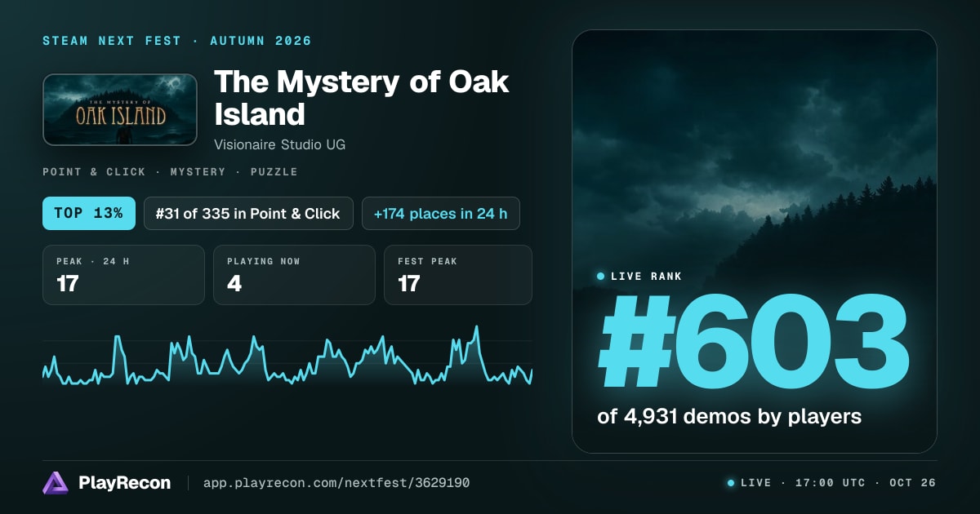
Task: Click the Visionaire Studio UG developer name
Action: coord(279,144)
